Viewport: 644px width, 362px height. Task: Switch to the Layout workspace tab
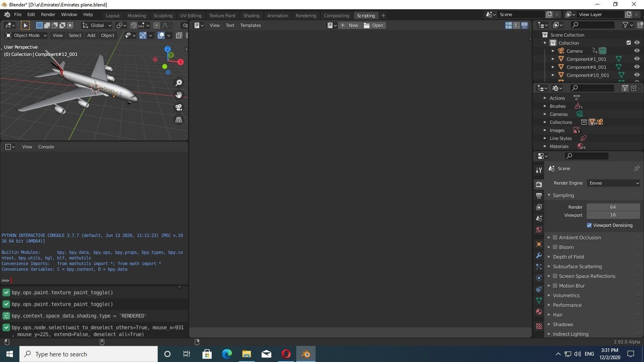113,16
